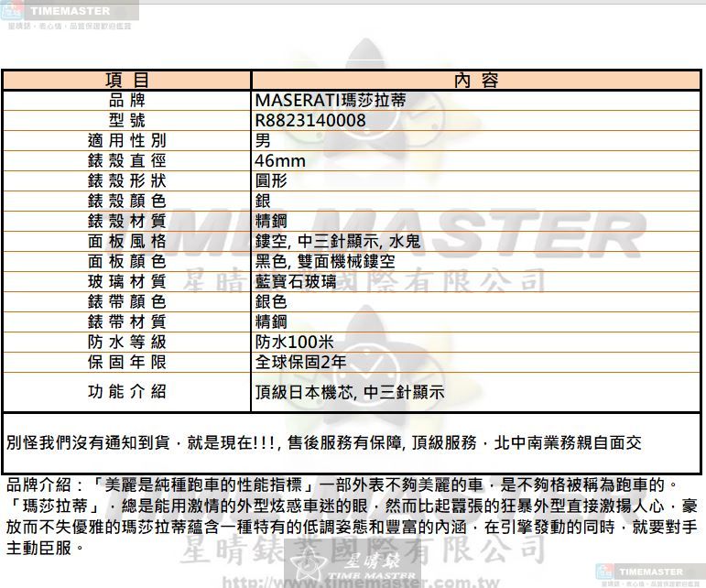This screenshot has height=588, width=706.
Task: Select the 面板風格 row label
Action: pos(127,241)
